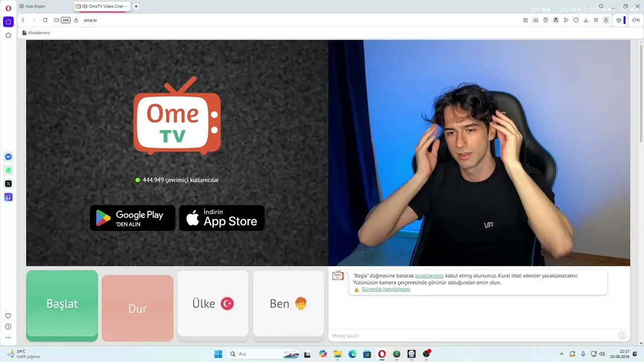The image size is (644, 362).
Task: Click the 444.949 çevrimiçi kullanıcılar text
Action: tap(181, 180)
